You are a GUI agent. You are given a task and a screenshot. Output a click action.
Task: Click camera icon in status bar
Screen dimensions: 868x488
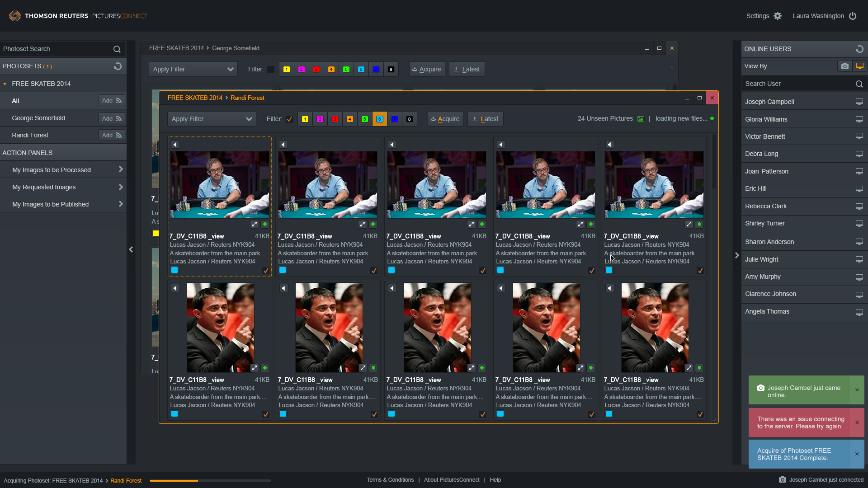point(783,480)
